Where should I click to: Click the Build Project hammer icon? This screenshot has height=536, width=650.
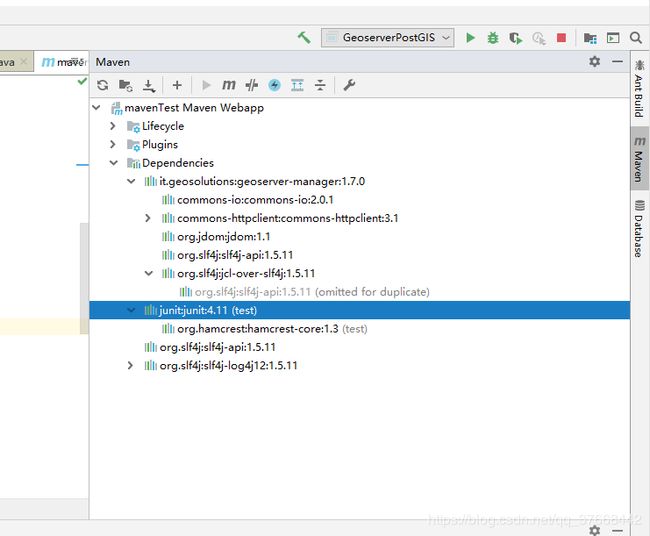click(304, 38)
